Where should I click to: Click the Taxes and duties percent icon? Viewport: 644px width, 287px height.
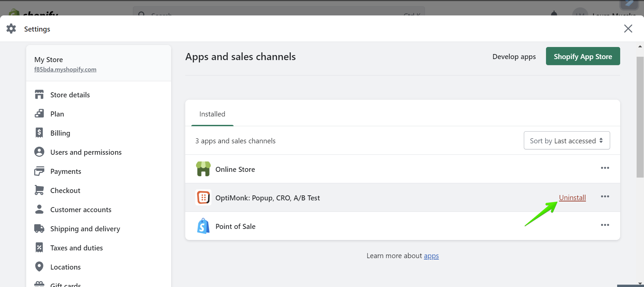[39, 247]
